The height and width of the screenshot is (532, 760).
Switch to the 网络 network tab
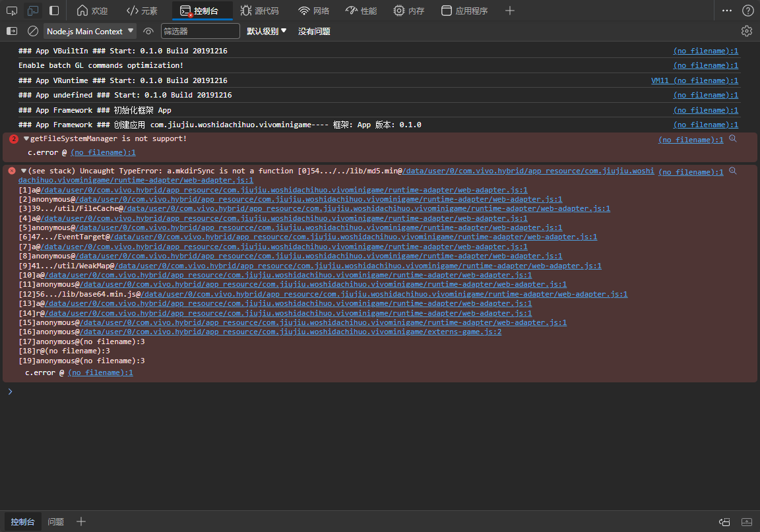coord(313,11)
